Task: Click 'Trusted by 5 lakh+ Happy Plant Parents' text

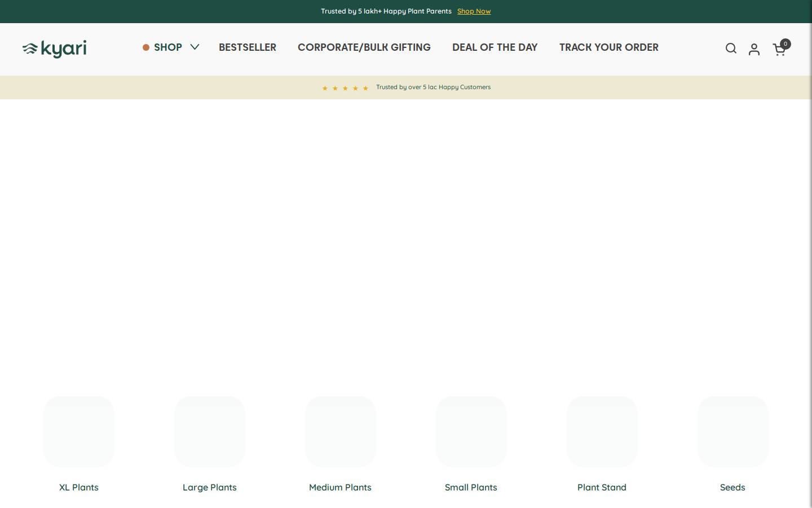Action: click(386, 11)
